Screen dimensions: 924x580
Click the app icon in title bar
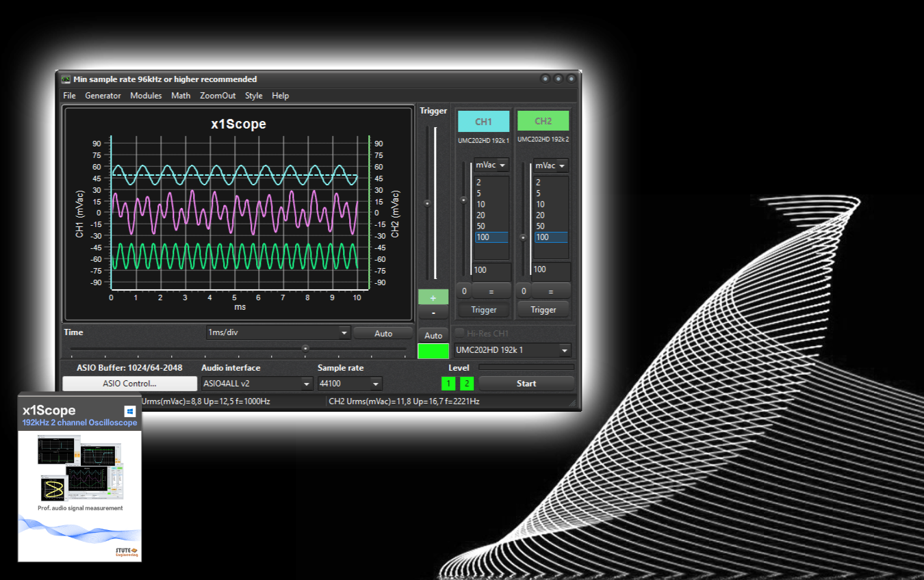click(66, 79)
